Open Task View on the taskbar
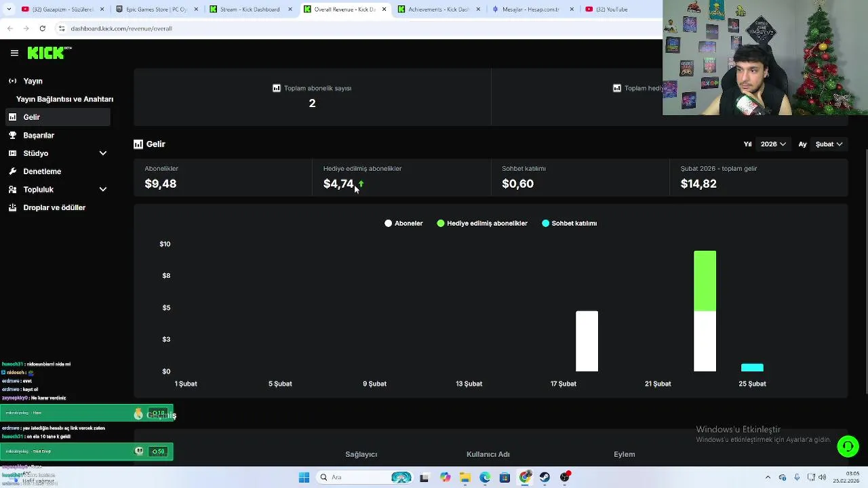 coord(424,477)
